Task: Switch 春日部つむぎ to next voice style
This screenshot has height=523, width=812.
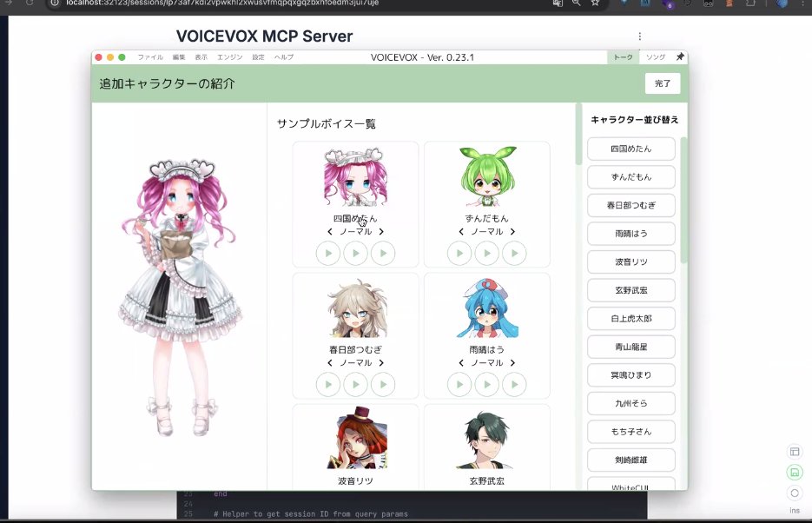Action: click(381, 363)
